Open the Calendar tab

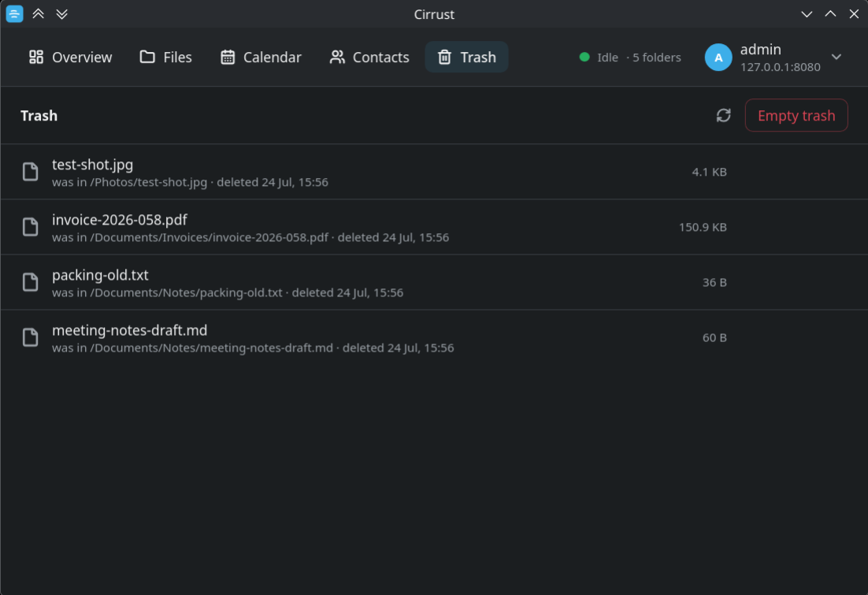pos(261,57)
